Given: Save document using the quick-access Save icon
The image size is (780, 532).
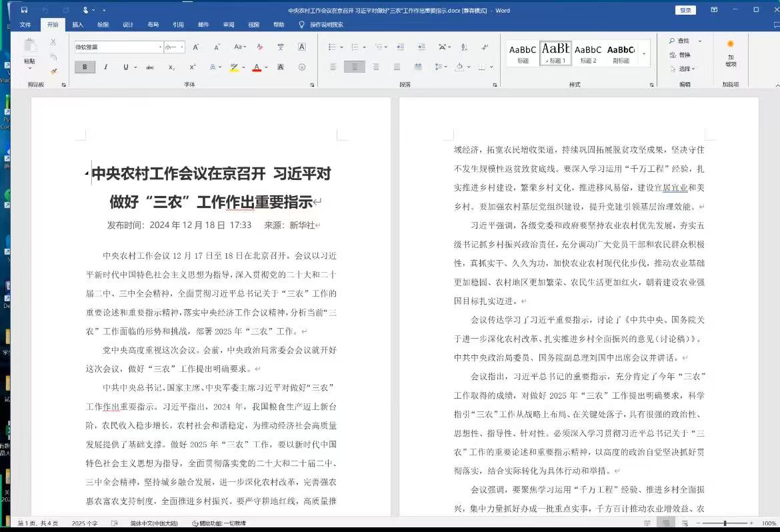Looking at the screenshot, I should (x=25, y=10).
